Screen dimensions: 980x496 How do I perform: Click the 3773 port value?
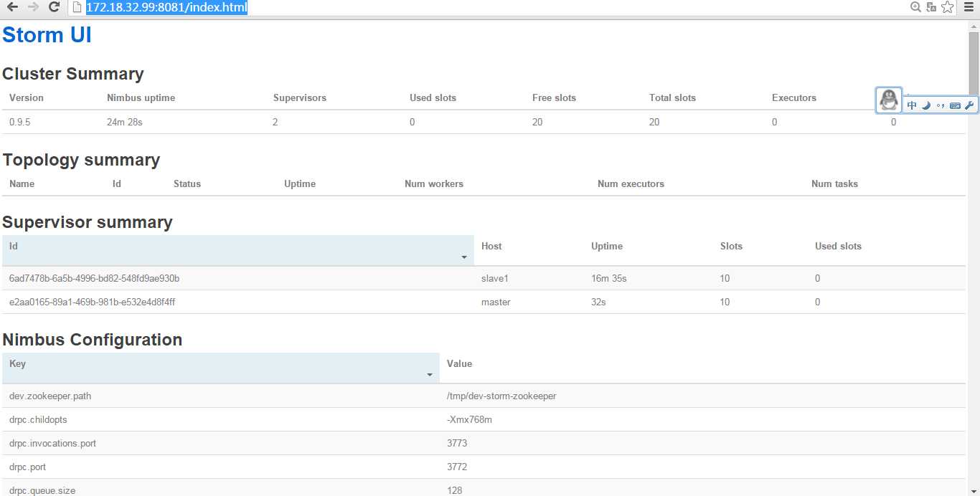[457, 443]
